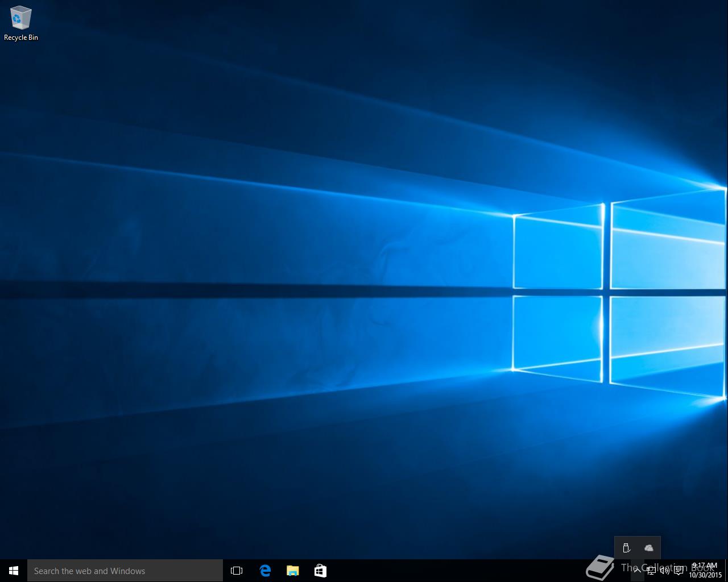728x582 pixels.
Task: Open OneDrive cloud icon in tray overflow
Action: click(x=649, y=548)
